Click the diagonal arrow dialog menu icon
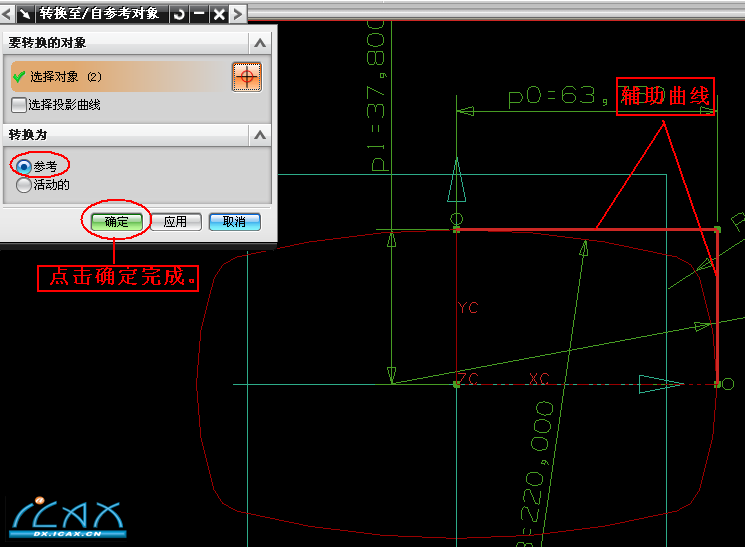 click(x=24, y=13)
